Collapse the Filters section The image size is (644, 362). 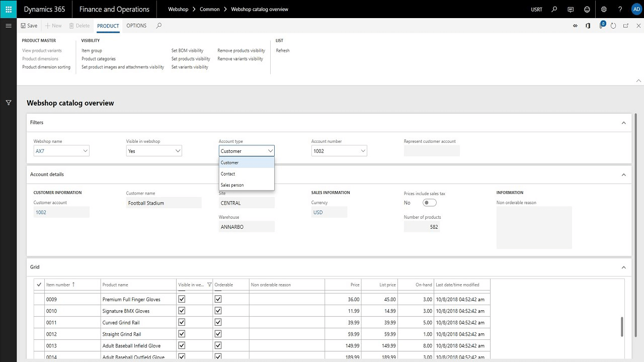tap(623, 123)
